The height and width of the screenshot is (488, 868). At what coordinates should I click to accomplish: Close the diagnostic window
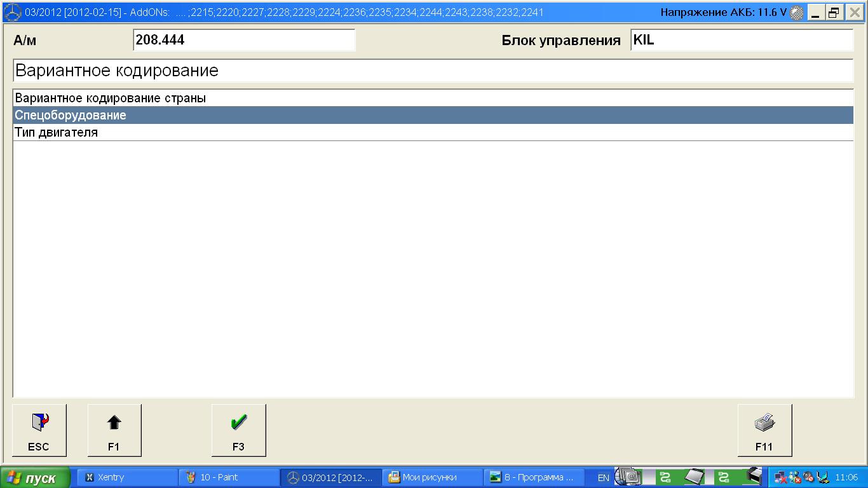[x=853, y=12]
